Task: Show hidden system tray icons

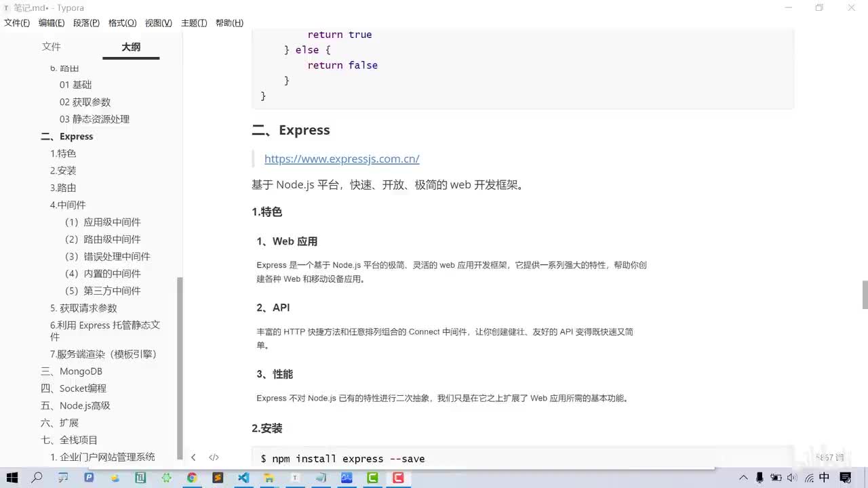Action: click(743, 478)
